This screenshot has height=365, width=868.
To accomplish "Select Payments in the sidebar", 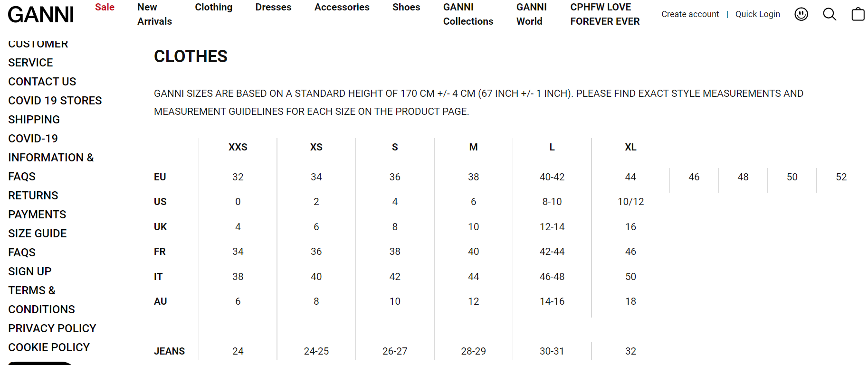I will click(37, 215).
